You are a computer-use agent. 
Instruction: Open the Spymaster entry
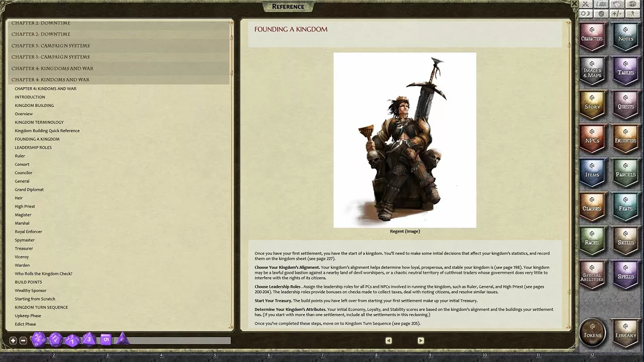point(25,240)
